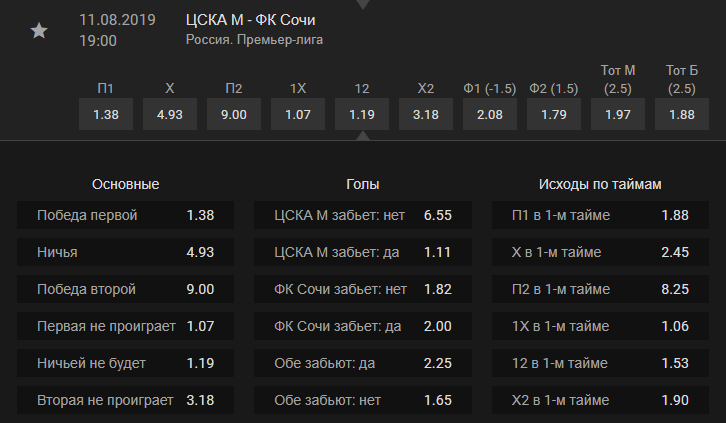Select Х2 в 1-м тайме 1.90
The height and width of the screenshot is (423, 726).
(x=601, y=400)
